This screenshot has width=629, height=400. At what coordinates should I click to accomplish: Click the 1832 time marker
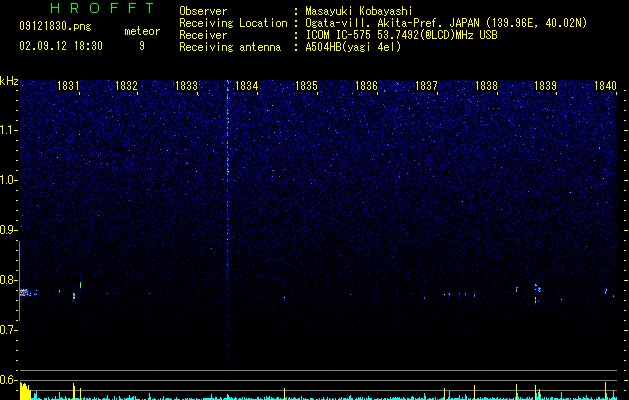coord(126,86)
